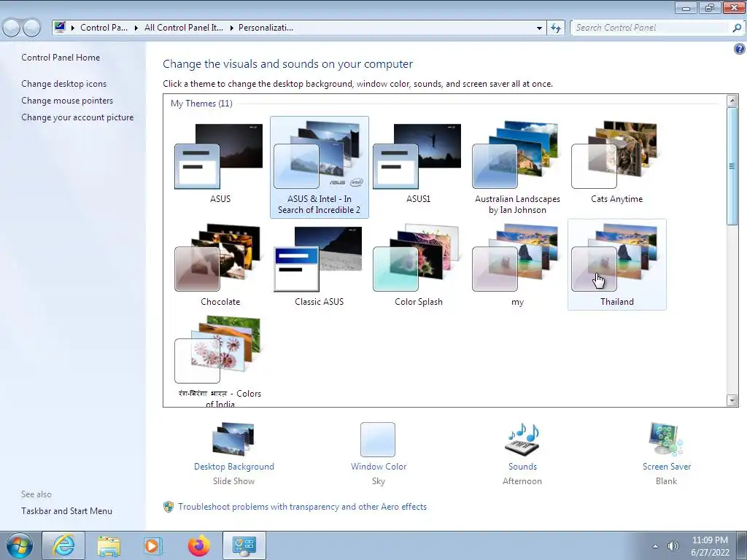
Task: Click the Desktop Background link text
Action: pos(234,467)
